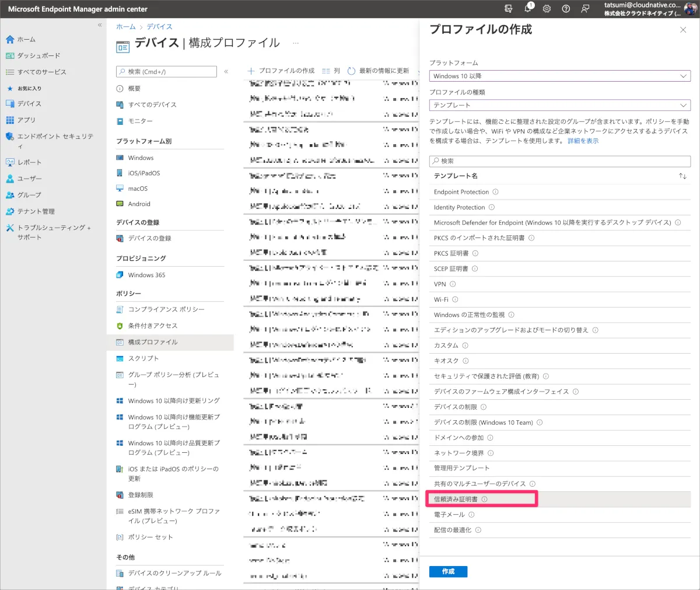The width and height of the screenshot is (700, 590).
Task: Click the sort arrows icon for テンプレート名
Action: pyautogui.click(x=682, y=176)
